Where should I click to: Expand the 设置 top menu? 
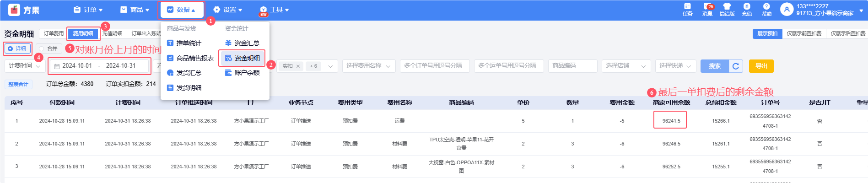point(227,10)
